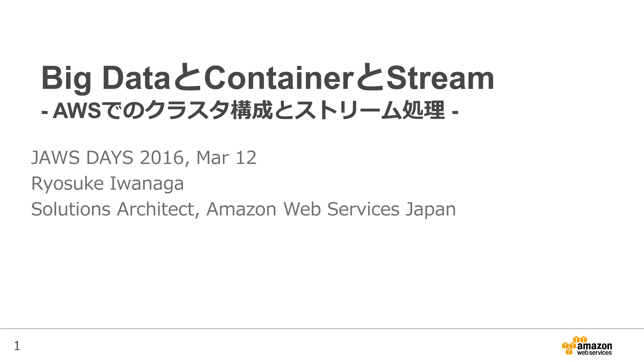Click the 'amazon' wordmark in the logo
The width and height of the screenshot is (644, 362).
point(595,346)
